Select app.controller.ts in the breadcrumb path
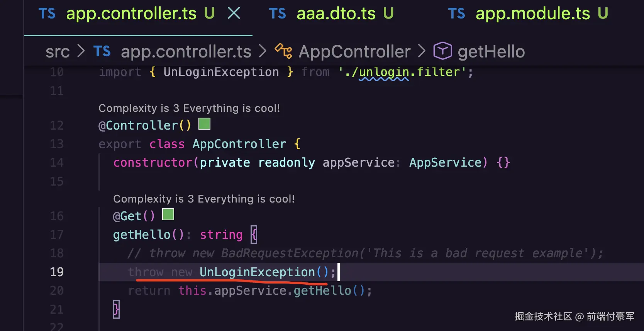Image resolution: width=644 pixels, height=331 pixels. click(186, 52)
